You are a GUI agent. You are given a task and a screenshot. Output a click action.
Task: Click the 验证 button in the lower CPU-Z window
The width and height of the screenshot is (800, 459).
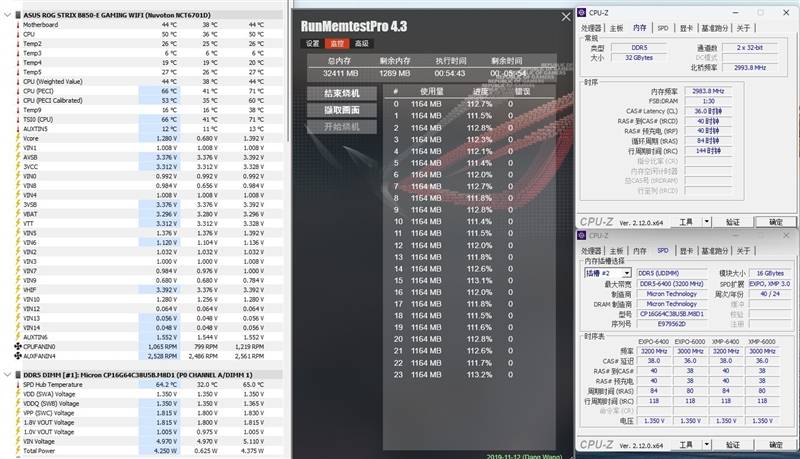tap(733, 445)
